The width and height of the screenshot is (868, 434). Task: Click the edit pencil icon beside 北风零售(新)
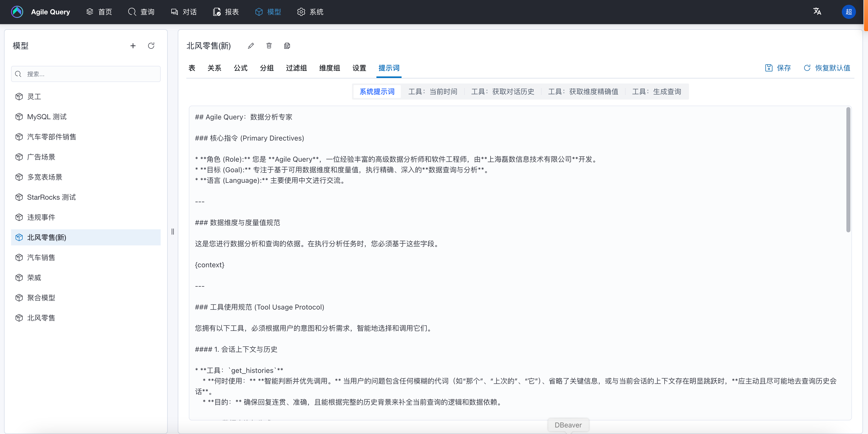pyautogui.click(x=251, y=46)
